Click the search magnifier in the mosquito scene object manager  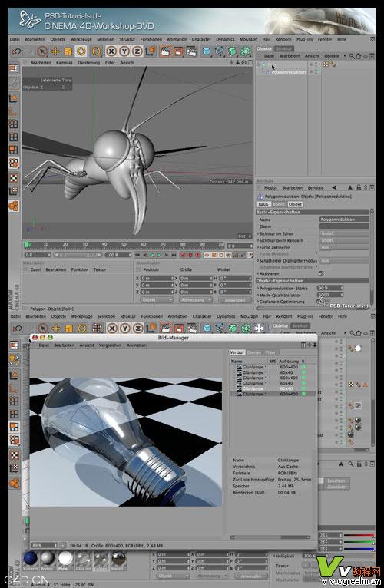[x=352, y=56]
